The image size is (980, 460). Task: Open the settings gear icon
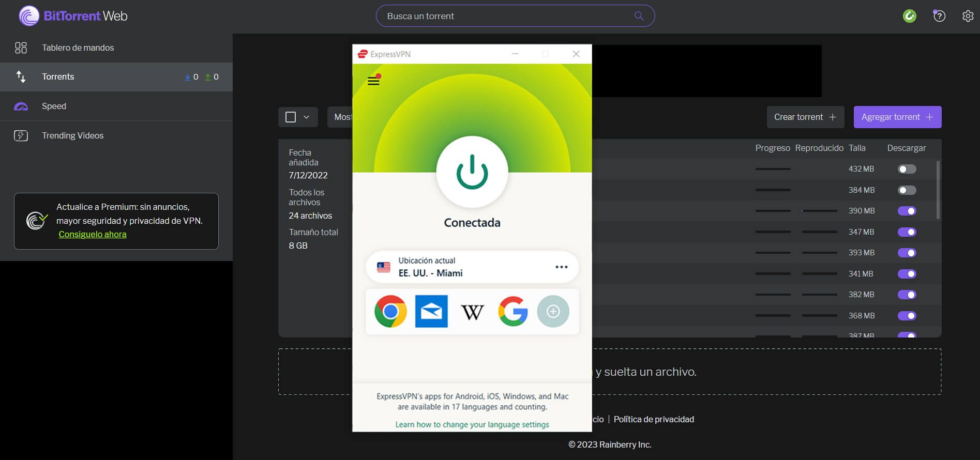tap(968, 16)
